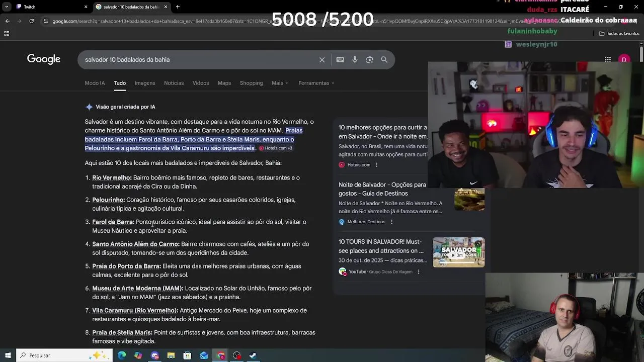Open more options for the YouTube source
The image size is (644, 362).
(x=418, y=272)
